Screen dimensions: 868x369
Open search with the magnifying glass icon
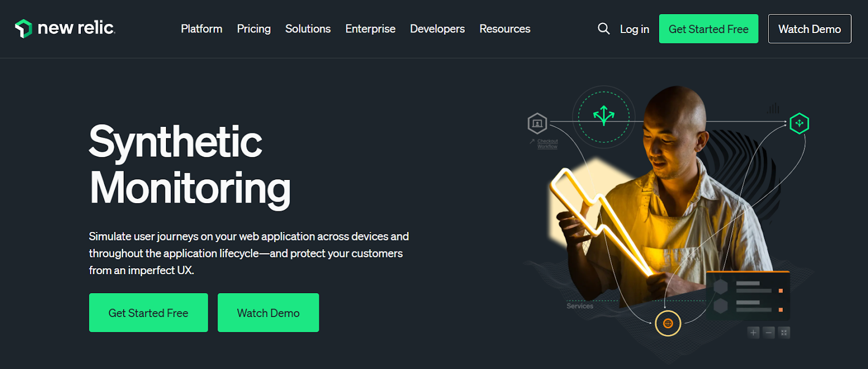pos(603,29)
